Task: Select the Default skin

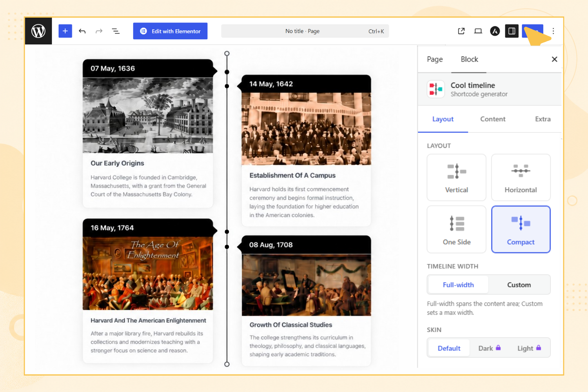Action: coord(449,348)
